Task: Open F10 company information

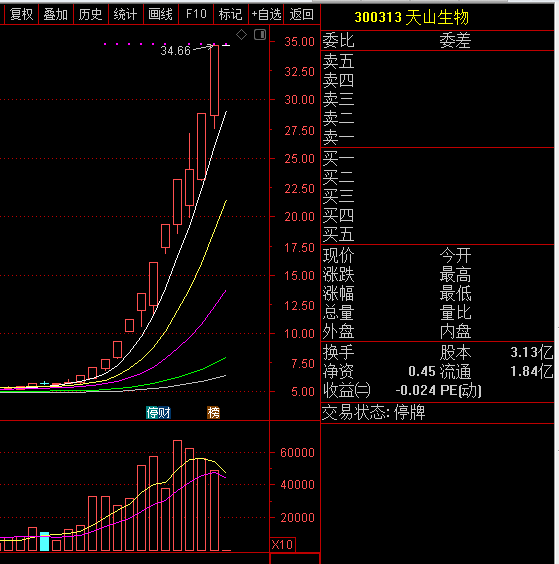Action: pyautogui.click(x=196, y=14)
